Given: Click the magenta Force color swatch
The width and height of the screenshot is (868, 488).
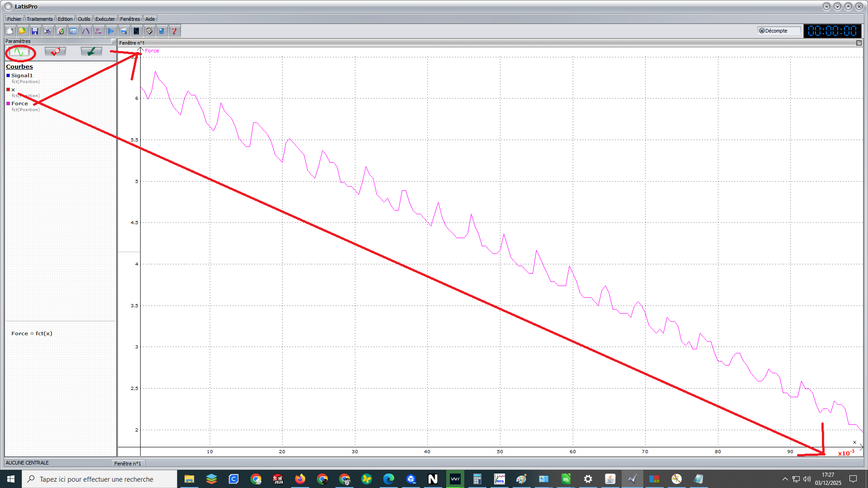Looking at the screenshot, I should coord(8,103).
